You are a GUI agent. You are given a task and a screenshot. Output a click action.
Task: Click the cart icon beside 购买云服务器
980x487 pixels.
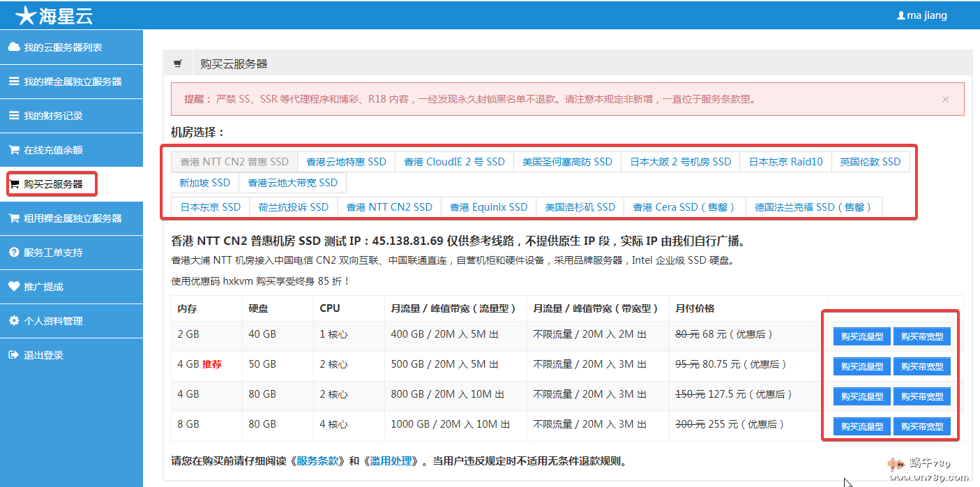pos(15,183)
